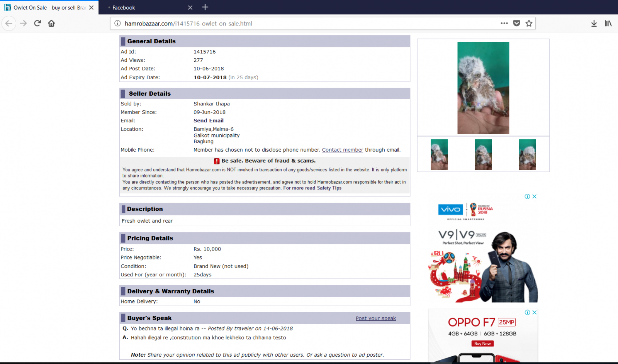Click the General Details heading
618x364 pixels.
(151, 41)
